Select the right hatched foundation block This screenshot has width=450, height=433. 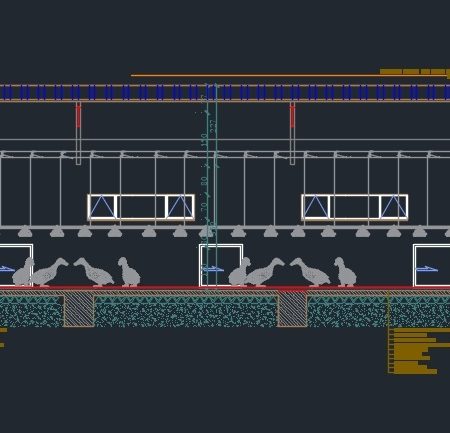click(292, 310)
